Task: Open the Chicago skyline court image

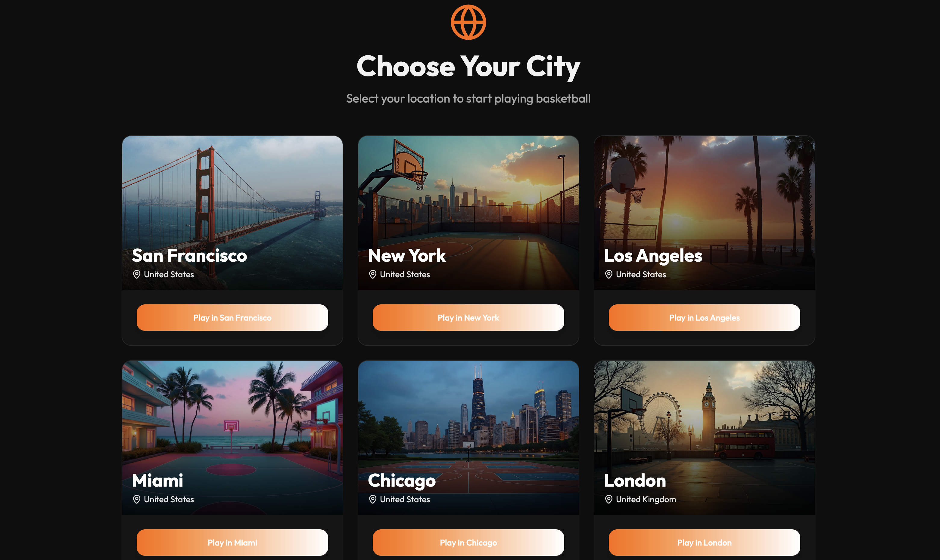Action: (x=468, y=438)
